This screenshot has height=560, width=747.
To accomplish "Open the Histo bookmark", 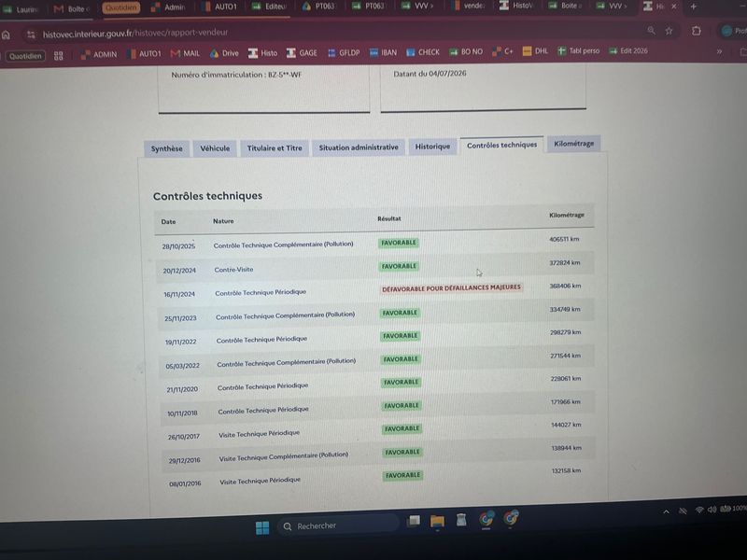I will coord(262,53).
